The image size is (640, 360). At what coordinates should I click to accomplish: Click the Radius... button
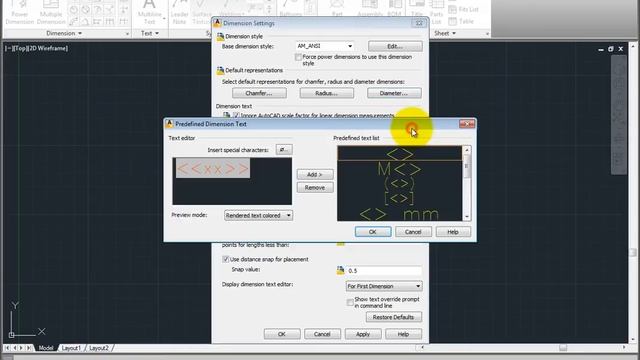(327, 93)
